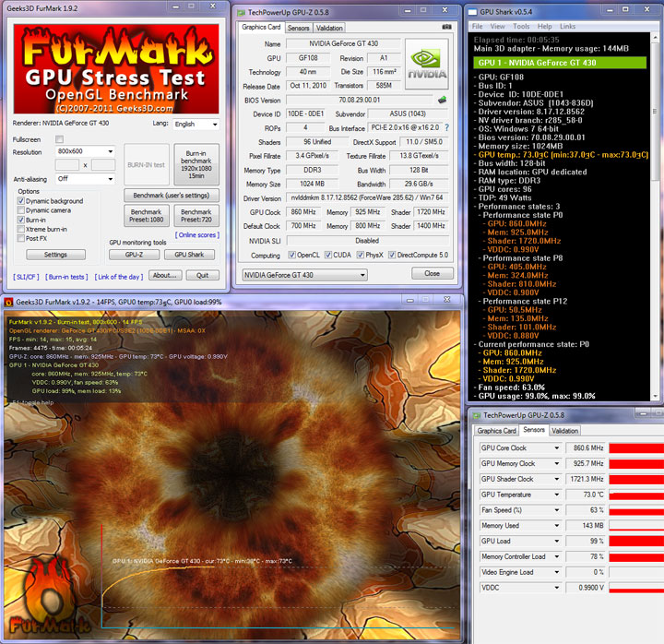The width and height of the screenshot is (664, 644).
Task: Open the Anti-aliasing dropdown
Action: click(85, 179)
